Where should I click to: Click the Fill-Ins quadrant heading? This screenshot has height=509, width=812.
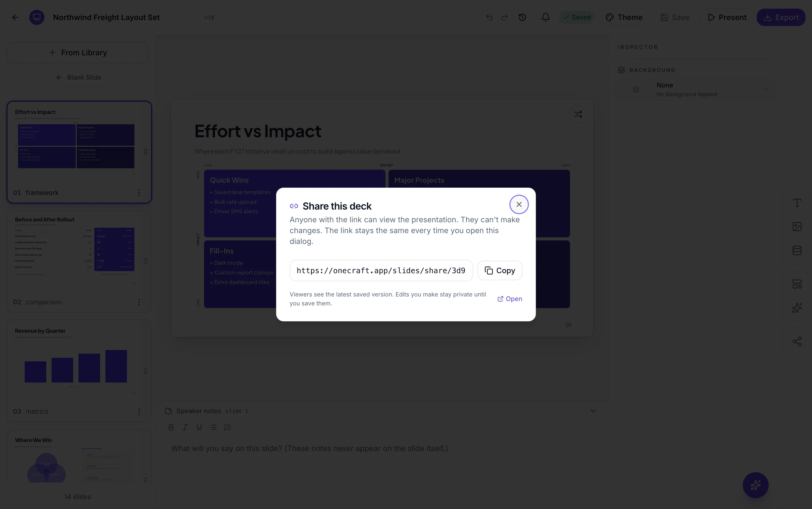[x=221, y=251]
